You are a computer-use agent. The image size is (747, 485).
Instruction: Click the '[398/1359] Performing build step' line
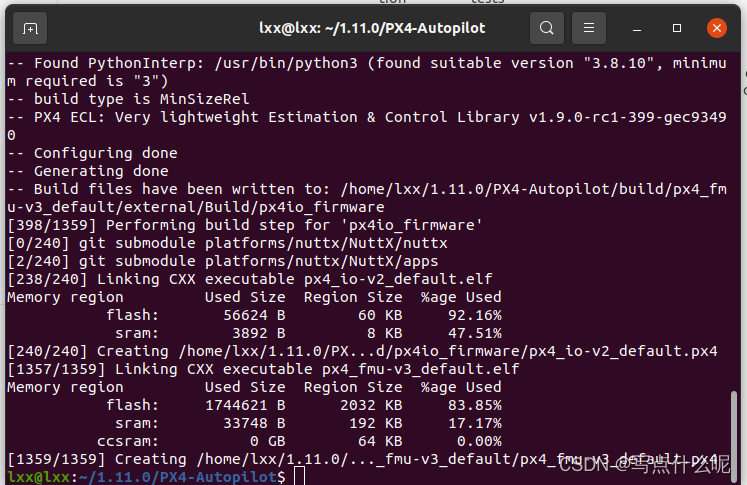pyautogui.click(x=245, y=225)
